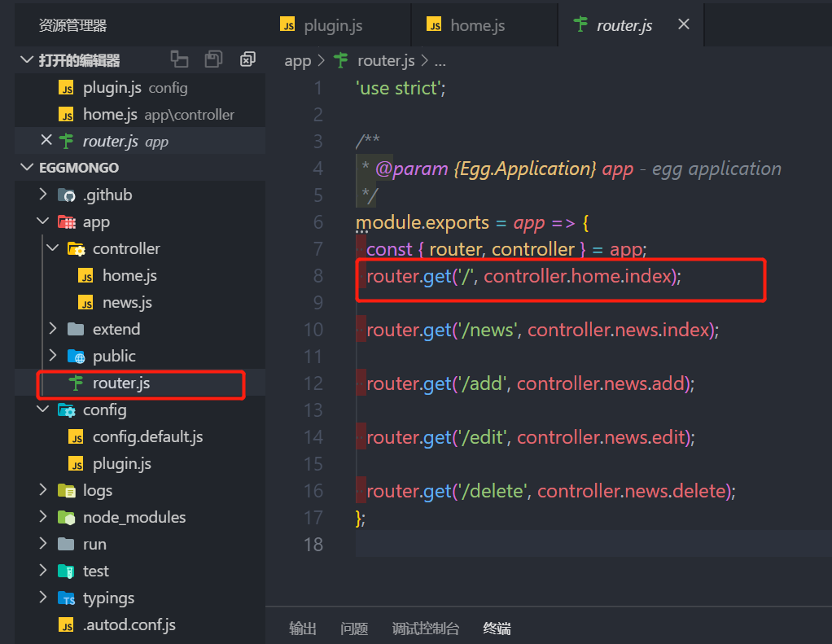This screenshot has height=644, width=832.
Task: Open news.js file in explorer tree
Action: pyautogui.click(x=126, y=302)
